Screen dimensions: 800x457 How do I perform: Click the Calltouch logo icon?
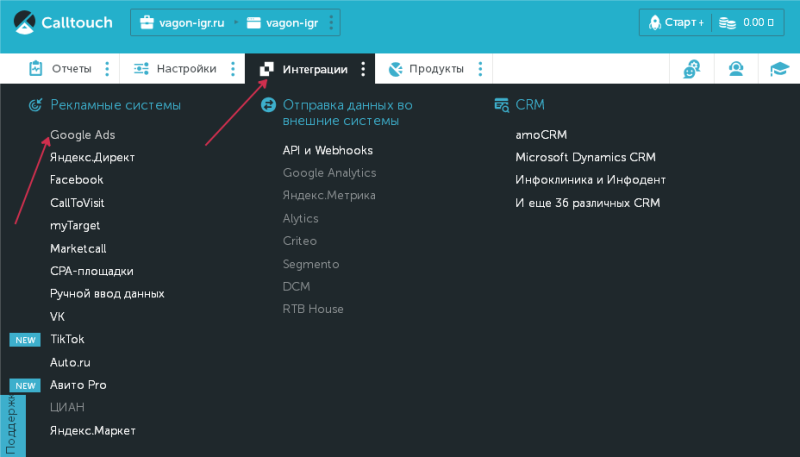point(24,22)
